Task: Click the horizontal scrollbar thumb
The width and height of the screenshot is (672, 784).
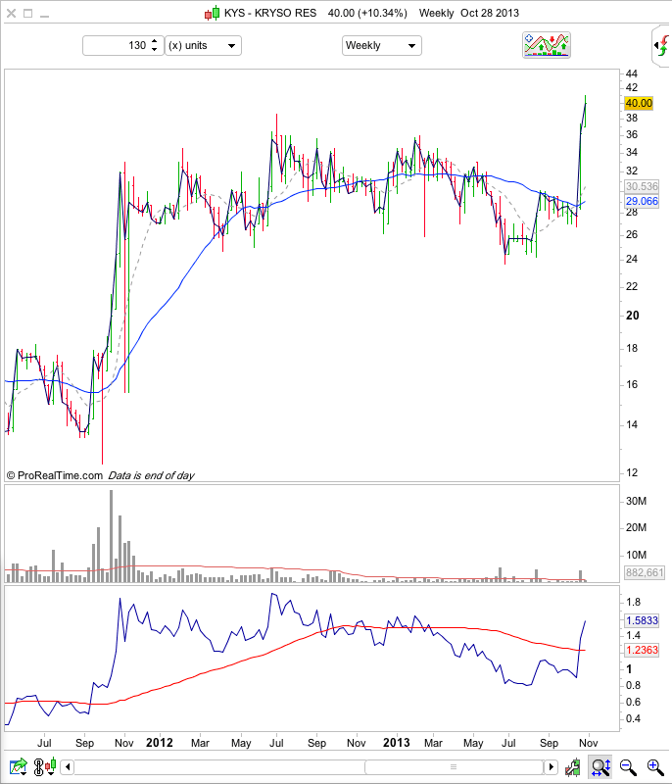Action: pyautogui.click(x=454, y=766)
